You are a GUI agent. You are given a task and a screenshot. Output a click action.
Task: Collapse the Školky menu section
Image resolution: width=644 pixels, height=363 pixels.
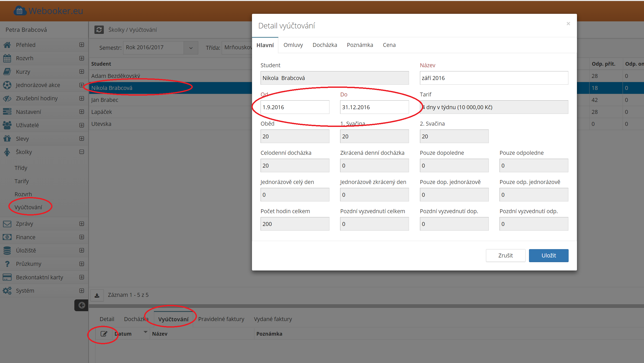pos(82,152)
